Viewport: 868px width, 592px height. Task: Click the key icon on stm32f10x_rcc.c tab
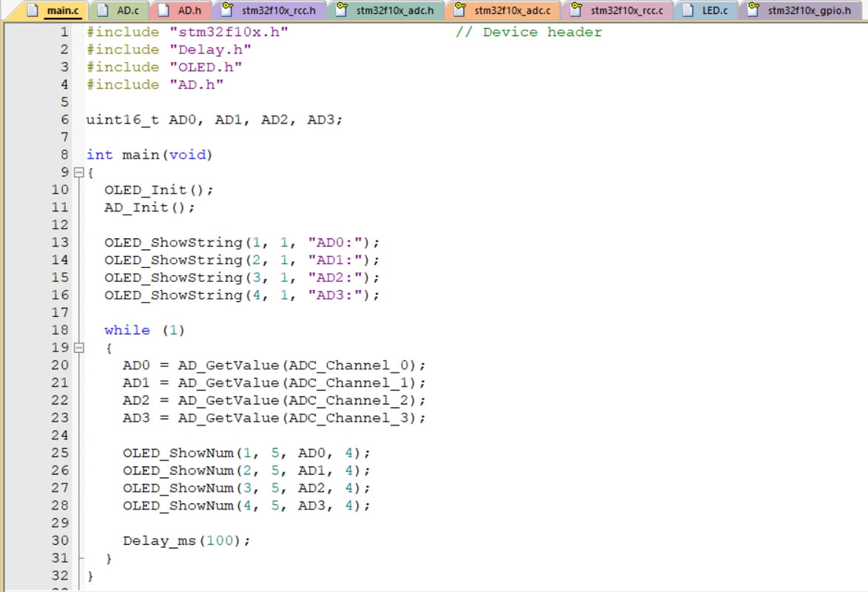point(576,10)
